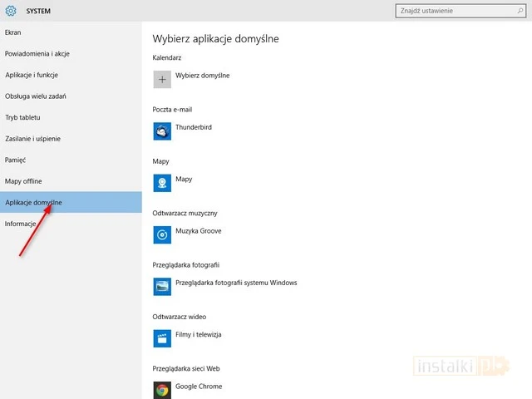Click the search magnifier icon
532x399 pixels.
coord(518,11)
